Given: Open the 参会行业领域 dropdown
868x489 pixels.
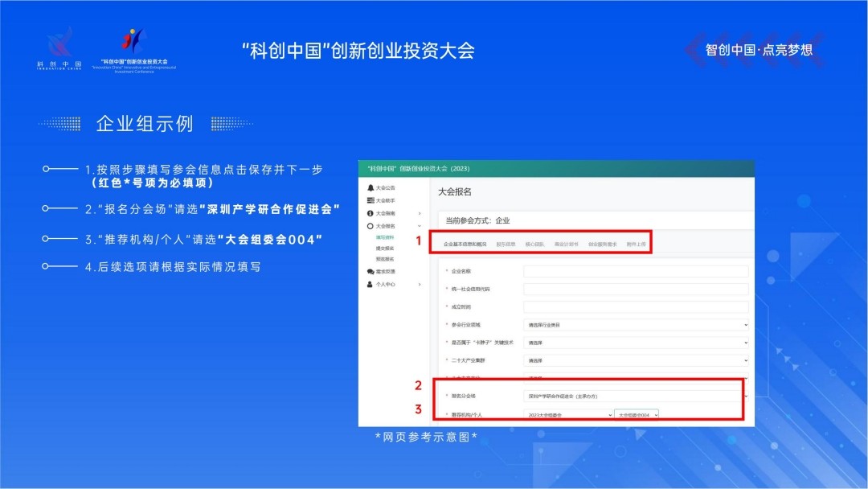Looking at the screenshot, I should [635, 325].
